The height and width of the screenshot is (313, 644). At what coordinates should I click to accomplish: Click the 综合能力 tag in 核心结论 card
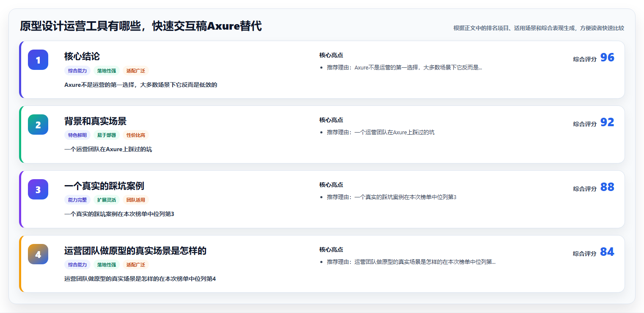(x=77, y=71)
